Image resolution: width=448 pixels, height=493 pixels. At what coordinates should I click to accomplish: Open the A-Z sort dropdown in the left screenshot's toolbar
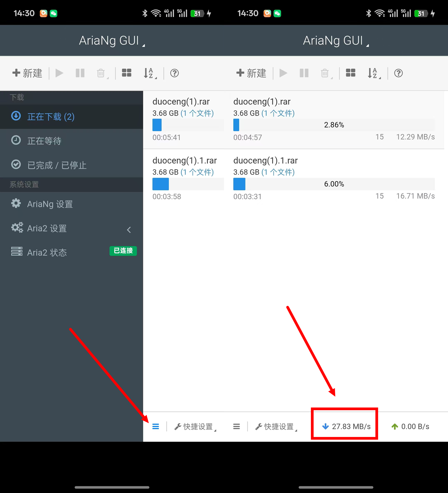point(150,73)
